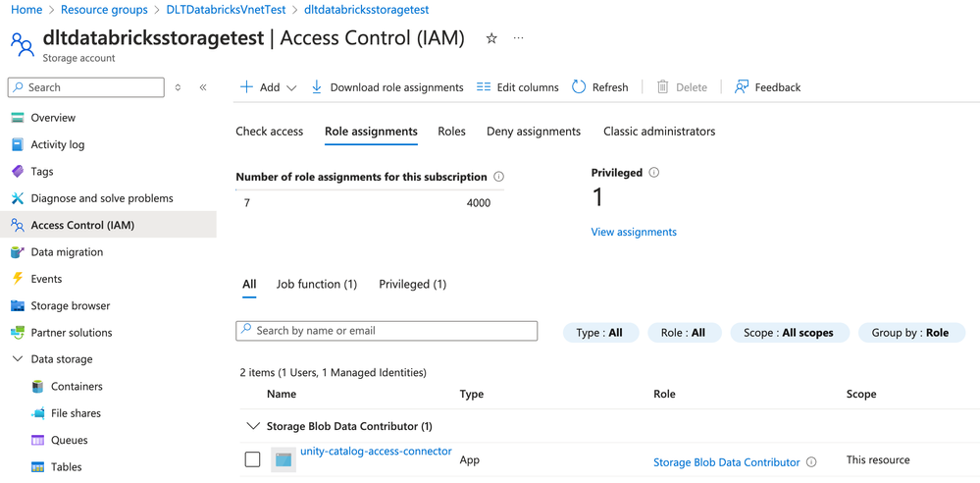Select the All assignments tab

249,284
